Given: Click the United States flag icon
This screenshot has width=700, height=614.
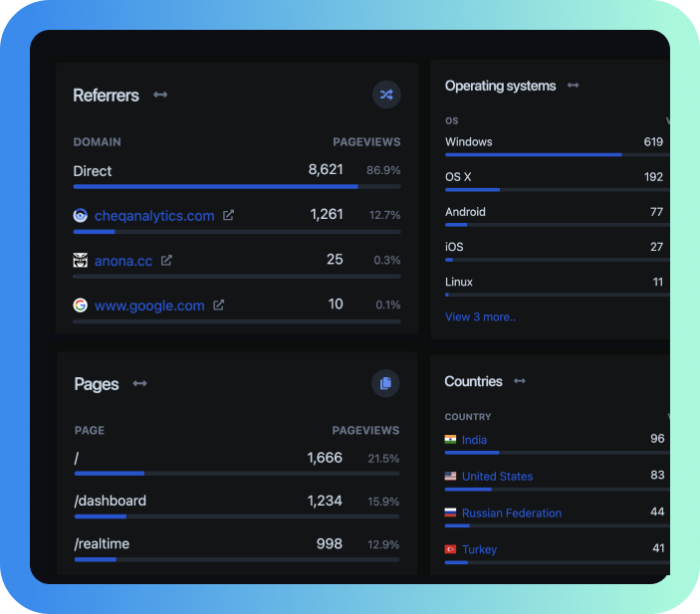Looking at the screenshot, I should pos(450,476).
